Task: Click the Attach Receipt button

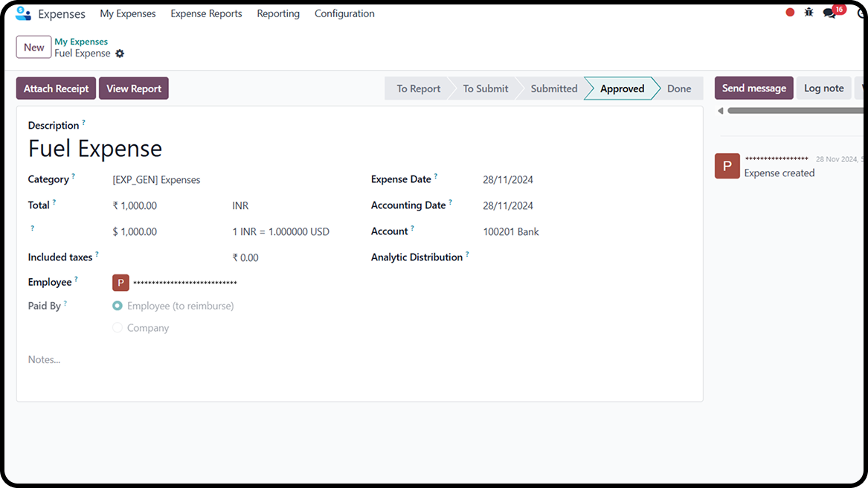Action: tap(56, 89)
